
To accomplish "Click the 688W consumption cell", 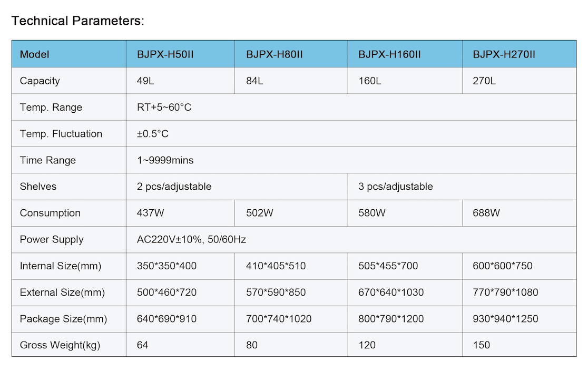I will point(486,213).
